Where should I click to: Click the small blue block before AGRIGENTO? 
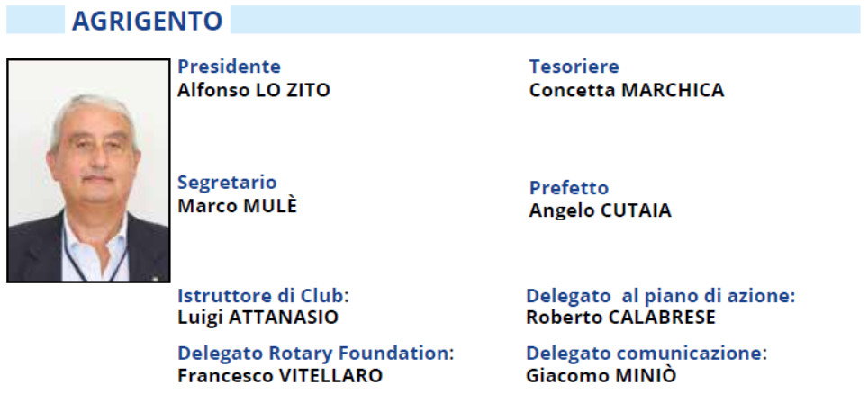tap(35, 20)
